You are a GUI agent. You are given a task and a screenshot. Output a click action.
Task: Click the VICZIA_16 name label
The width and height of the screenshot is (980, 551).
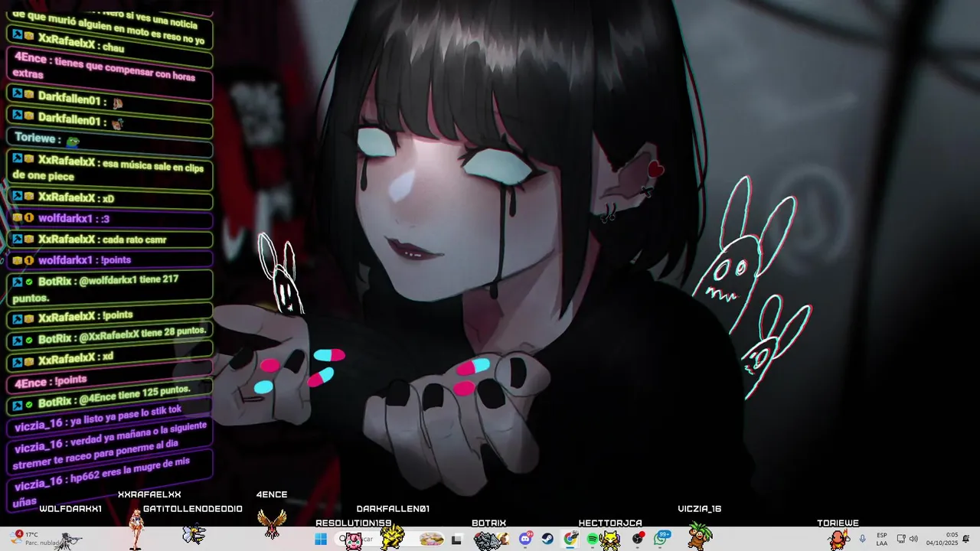click(x=700, y=509)
